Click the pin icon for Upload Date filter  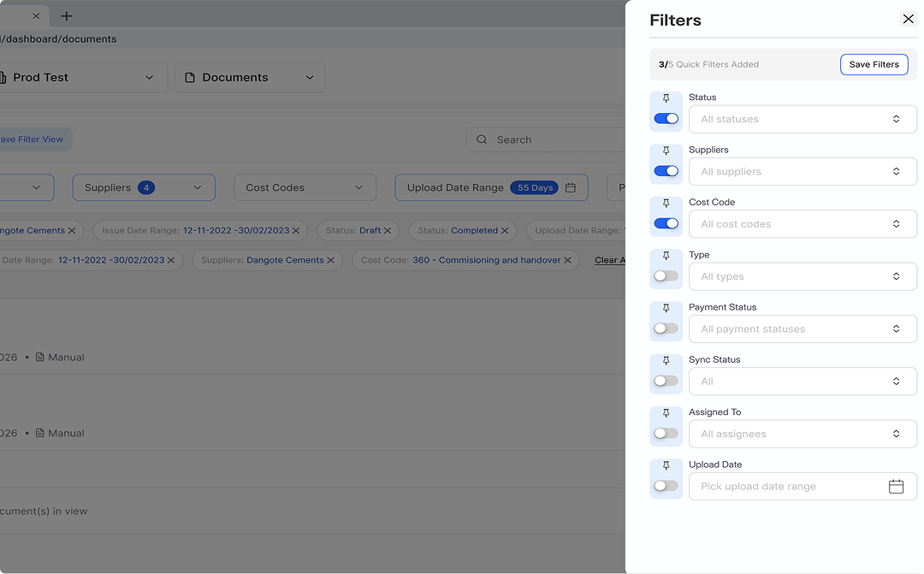tap(666, 465)
